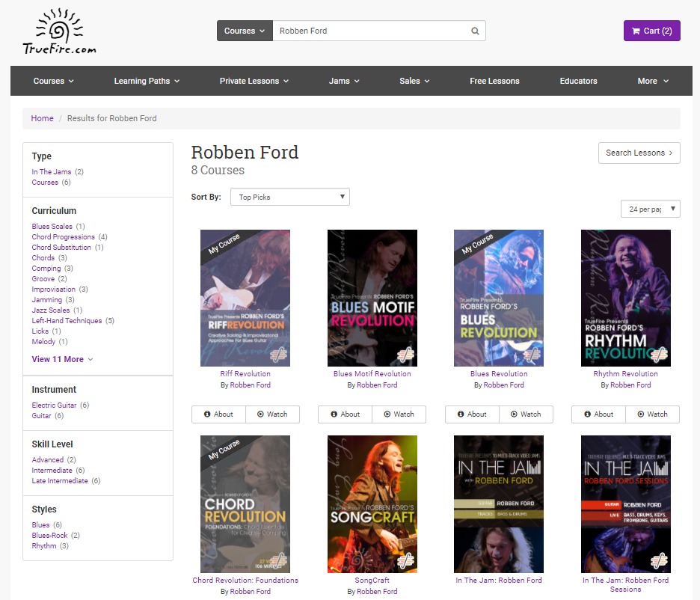Open the Riff Revolution cover thumbnail
The width and height of the screenshot is (700, 600).
pos(245,299)
